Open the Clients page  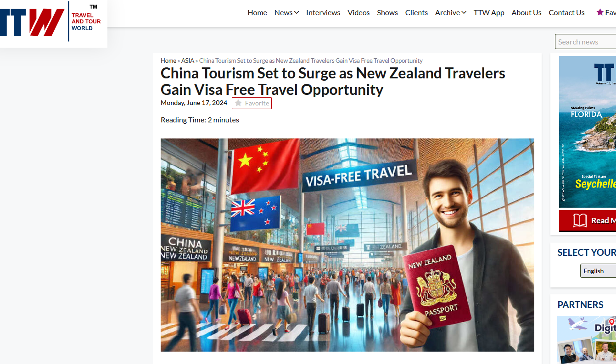click(x=416, y=12)
